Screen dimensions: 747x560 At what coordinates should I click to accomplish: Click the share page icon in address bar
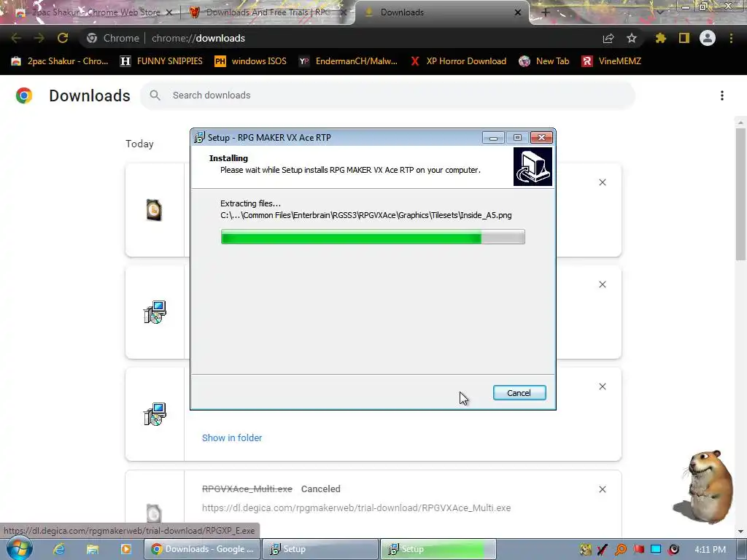click(608, 38)
